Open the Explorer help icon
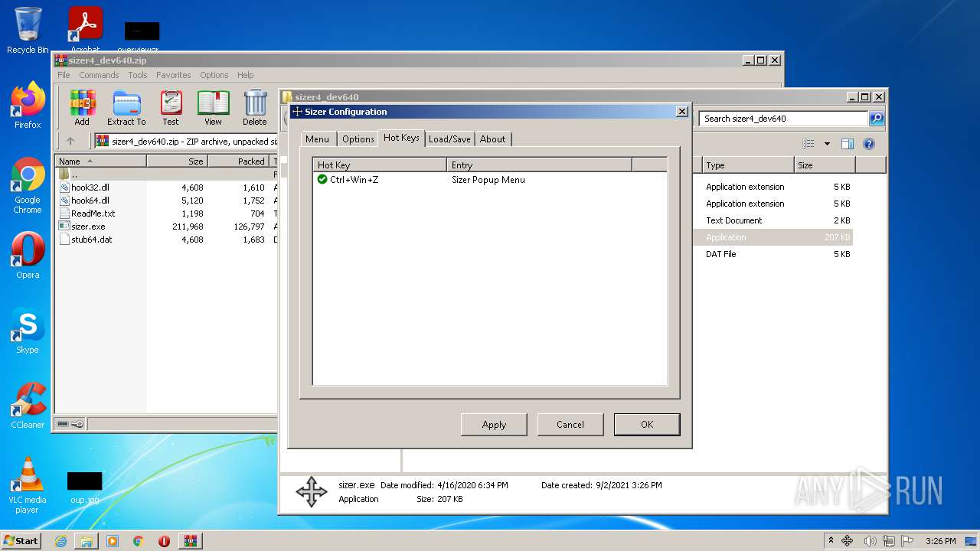This screenshot has height=551, width=980. coord(869,144)
